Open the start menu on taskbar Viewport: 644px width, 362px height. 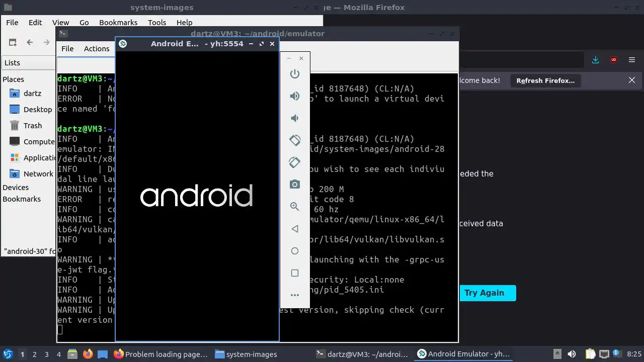(8, 354)
